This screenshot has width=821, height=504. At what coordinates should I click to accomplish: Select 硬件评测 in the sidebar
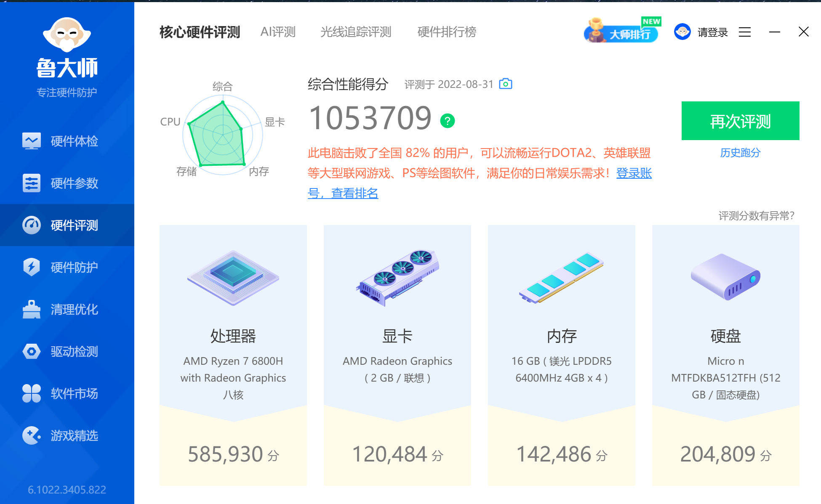tap(67, 225)
